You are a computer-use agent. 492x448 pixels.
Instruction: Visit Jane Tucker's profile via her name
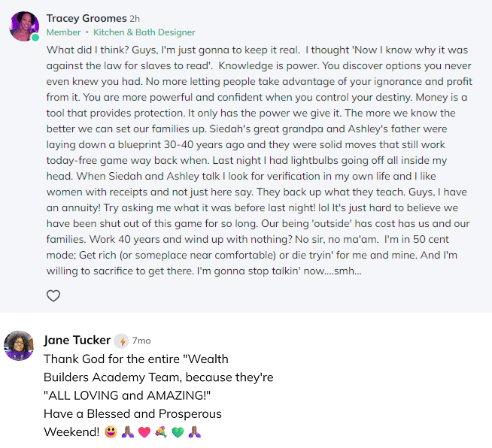click(77, 341)
